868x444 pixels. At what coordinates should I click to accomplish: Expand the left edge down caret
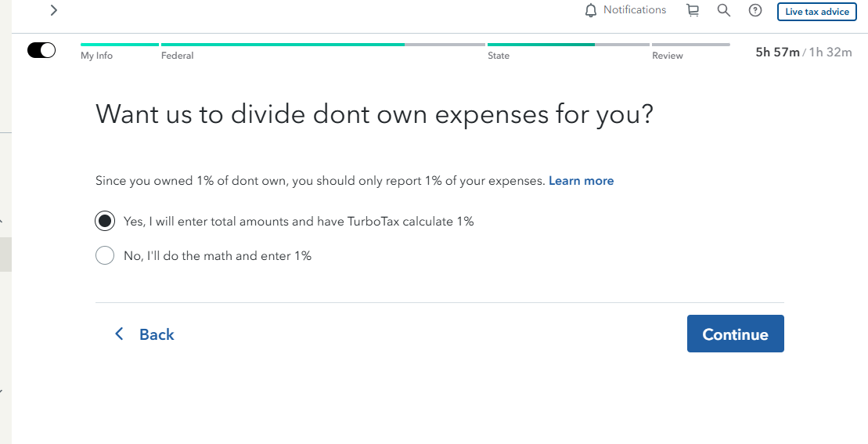coord(2,392)
